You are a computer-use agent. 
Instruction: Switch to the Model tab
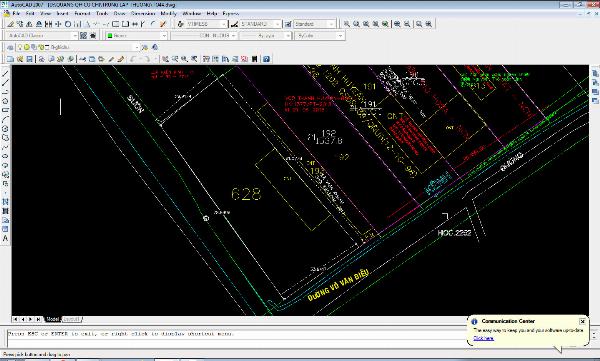52,319
